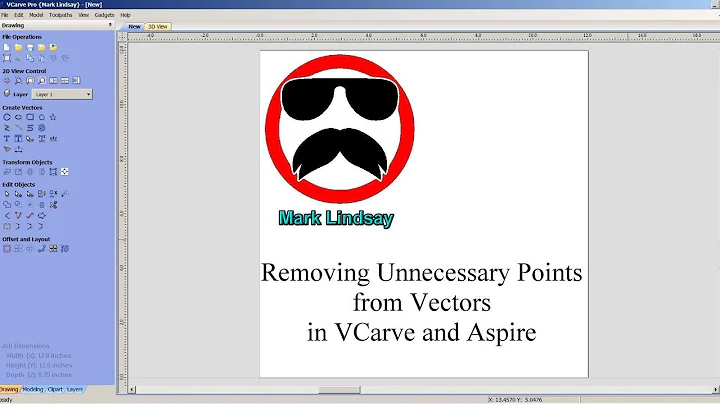This screenshot has height=404, width=720.
Task: Select the Auto Text Layout boxed-T tool
Action: click(x=18, y=139)
